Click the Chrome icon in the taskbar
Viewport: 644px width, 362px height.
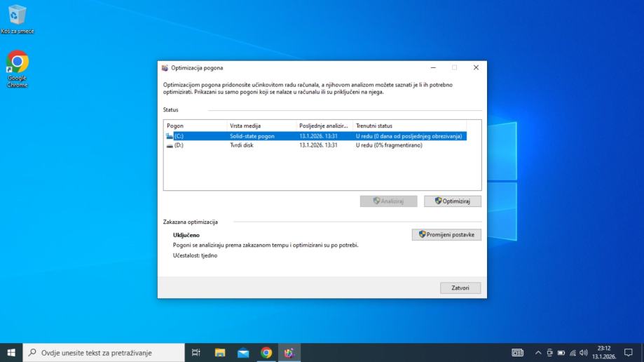(266, 353)
